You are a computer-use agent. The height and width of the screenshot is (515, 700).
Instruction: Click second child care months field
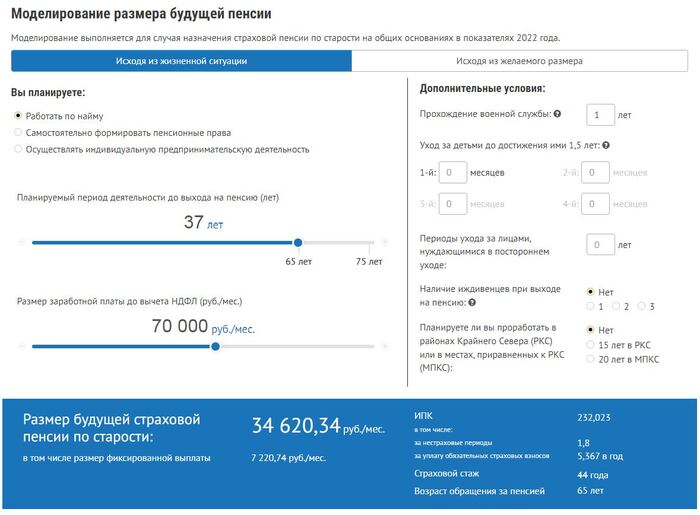(x=596, y=173)
